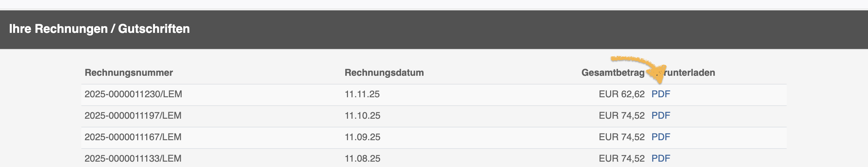Click invoice number 2025-0000011167/LEM
Viewport: 868px width, 167px height.
point(133,137)
